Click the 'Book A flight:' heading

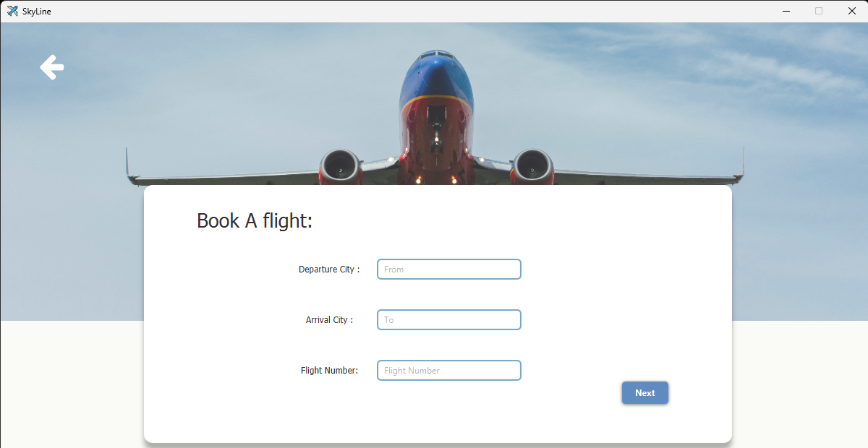pos(255,221)
